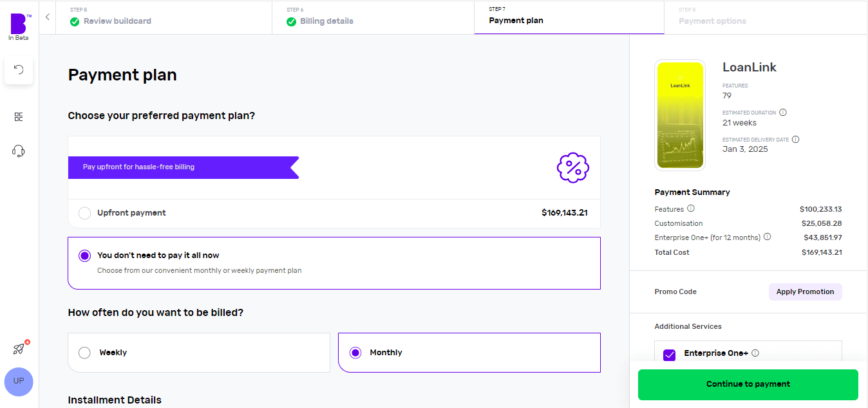Click the Promo Code label

(x=675, y=292)
